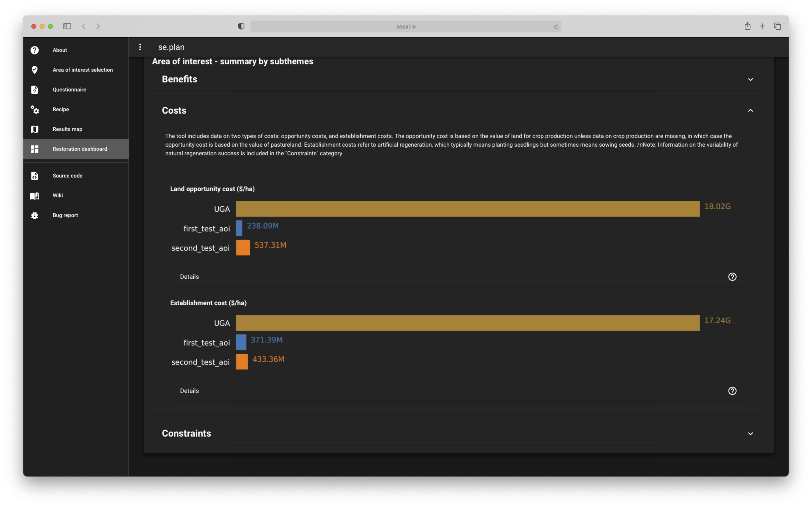Expand Details under Land opportunity cost
The width and height of the screenshot is (812, 507).
pos(190,277)
